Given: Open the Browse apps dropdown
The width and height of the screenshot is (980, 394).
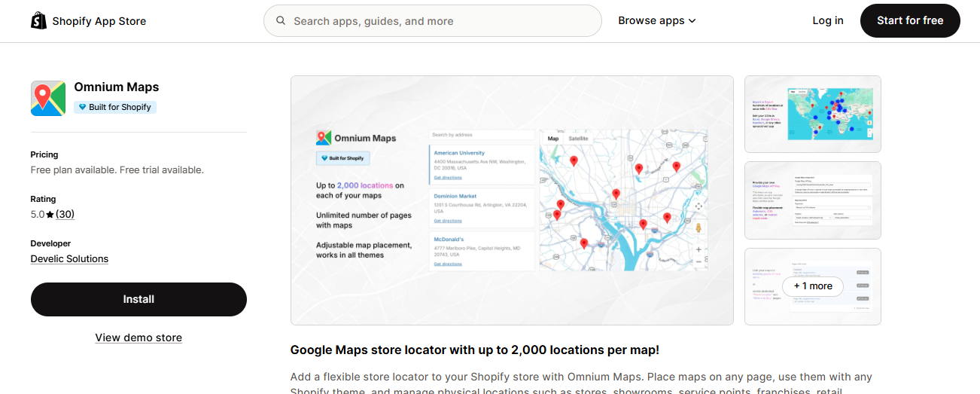Looking at the screenshot, I should tap(657, 21).
